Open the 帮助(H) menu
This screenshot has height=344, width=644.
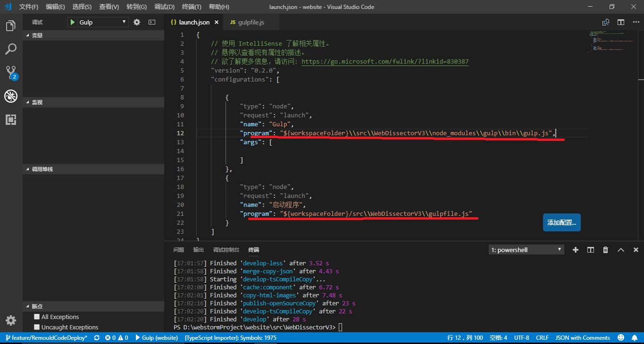[219, 7]
